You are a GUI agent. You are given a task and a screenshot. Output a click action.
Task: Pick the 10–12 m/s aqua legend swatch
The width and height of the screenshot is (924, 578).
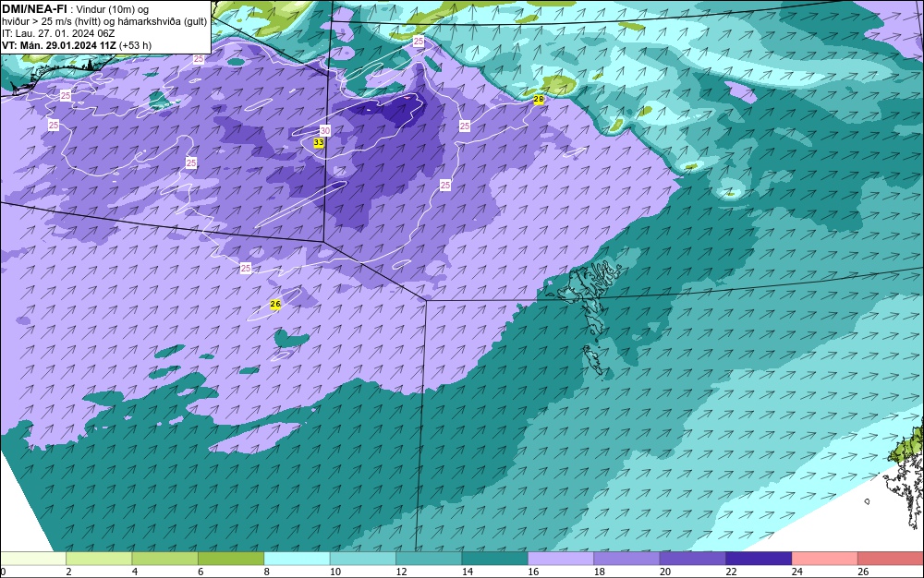point(363,559)
